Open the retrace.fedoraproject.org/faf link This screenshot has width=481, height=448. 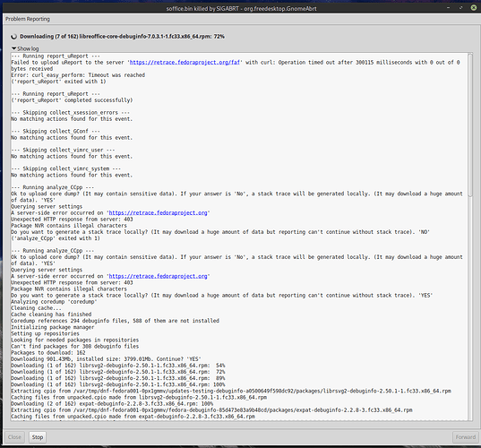point(185,63)
